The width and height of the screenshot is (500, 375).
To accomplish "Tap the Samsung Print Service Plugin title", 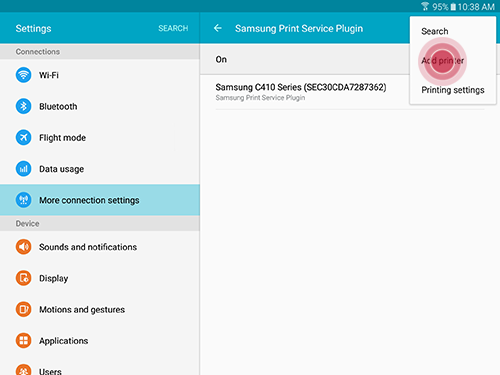I will pyautogui.click(x=299, y=29).
